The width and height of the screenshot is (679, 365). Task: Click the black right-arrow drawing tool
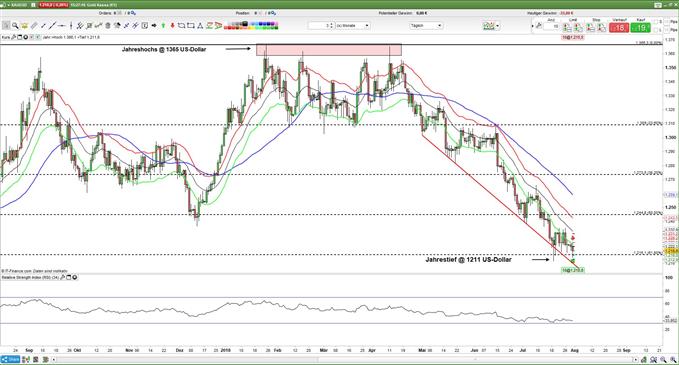pyautogui.click(x=154, y=26)
